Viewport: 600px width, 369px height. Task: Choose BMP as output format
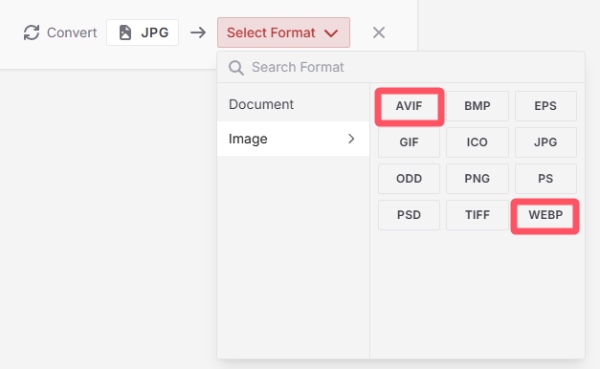[x=477, y=106]
